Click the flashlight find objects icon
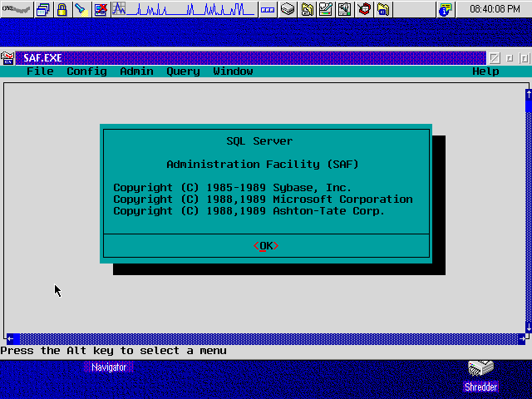The image size is (532, 399). point(81,9)
